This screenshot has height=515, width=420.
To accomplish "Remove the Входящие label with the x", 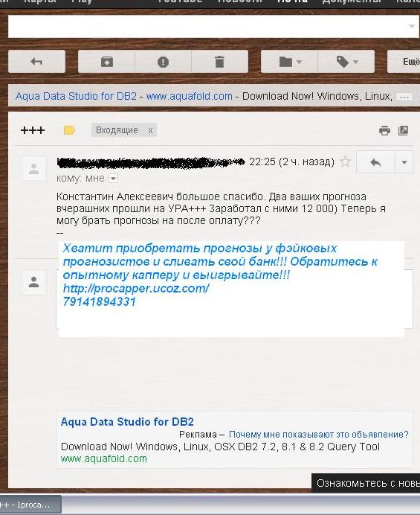I will coord(150,130).
